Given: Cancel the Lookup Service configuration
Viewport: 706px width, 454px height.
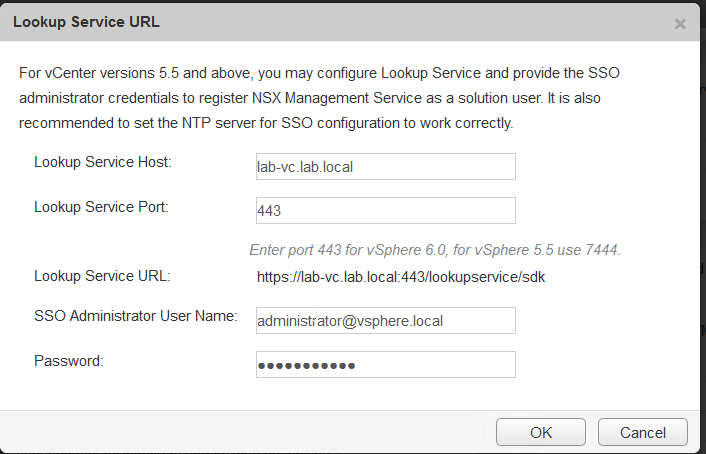Looking at the screenshot, I should [x=642, y=432].
